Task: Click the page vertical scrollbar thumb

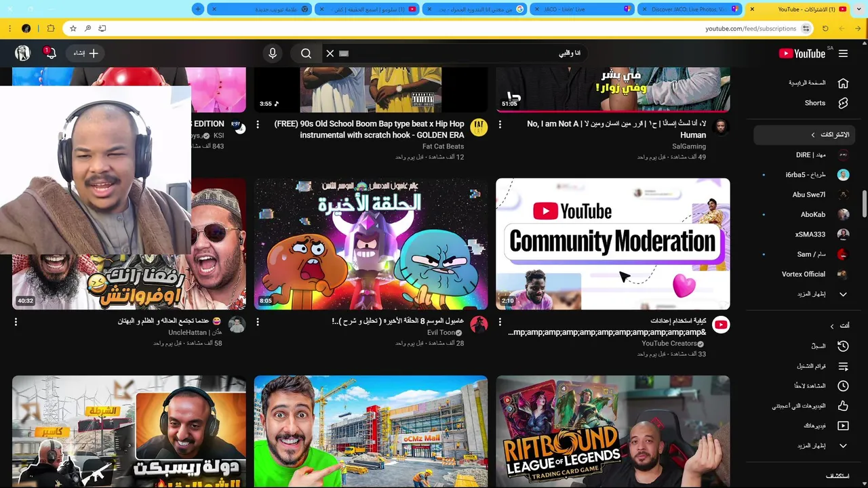Action: point(864,205)
